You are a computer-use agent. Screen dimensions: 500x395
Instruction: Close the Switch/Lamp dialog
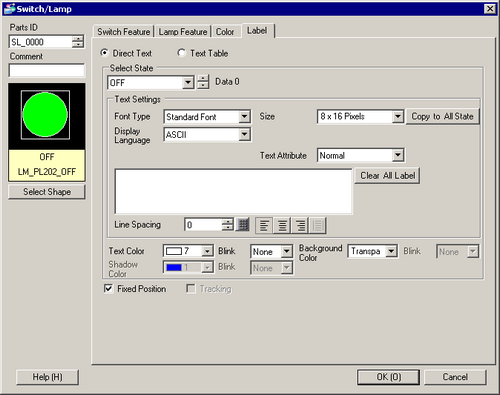click(x=490, y=9)
